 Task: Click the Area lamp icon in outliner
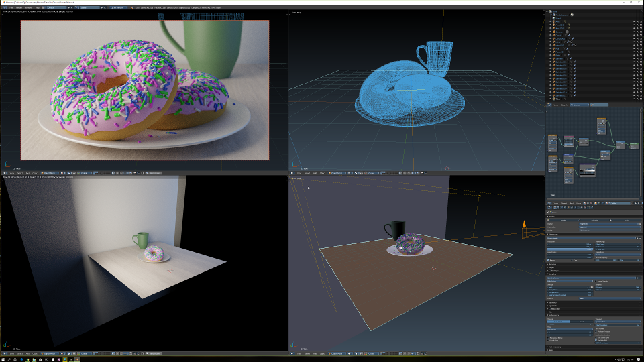point(553,21)
